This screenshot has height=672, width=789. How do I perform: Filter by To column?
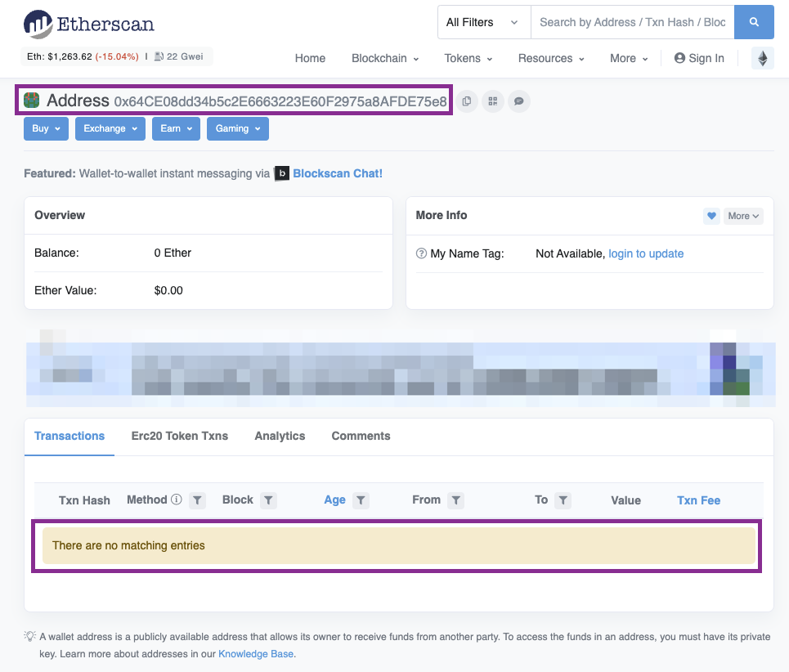(563, 500)
